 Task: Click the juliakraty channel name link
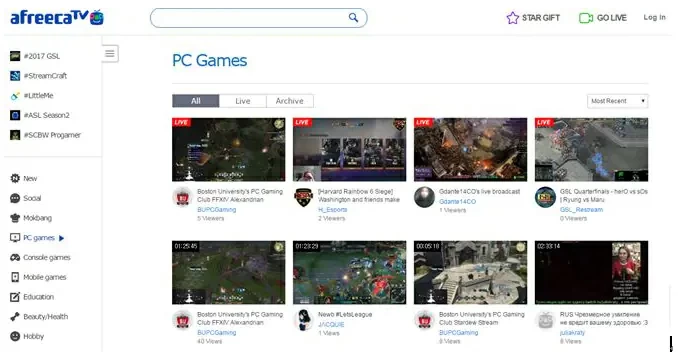tap(572, 332)
